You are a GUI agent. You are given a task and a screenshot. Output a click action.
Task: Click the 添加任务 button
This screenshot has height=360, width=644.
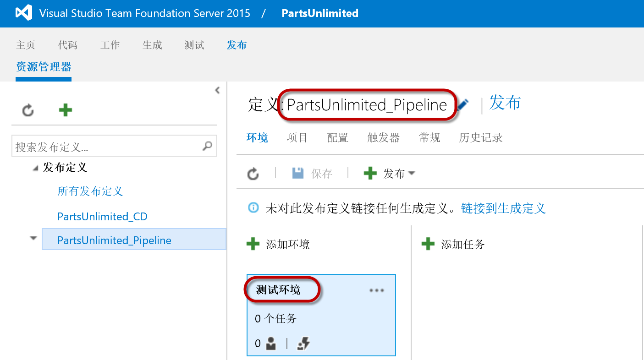click(453, 244)
